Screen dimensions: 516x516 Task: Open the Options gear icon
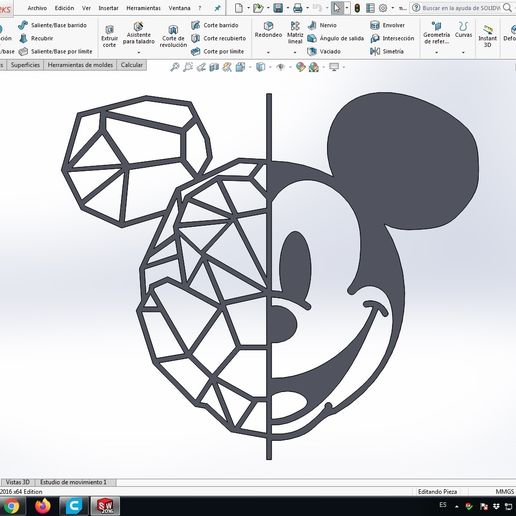[383, 8]
